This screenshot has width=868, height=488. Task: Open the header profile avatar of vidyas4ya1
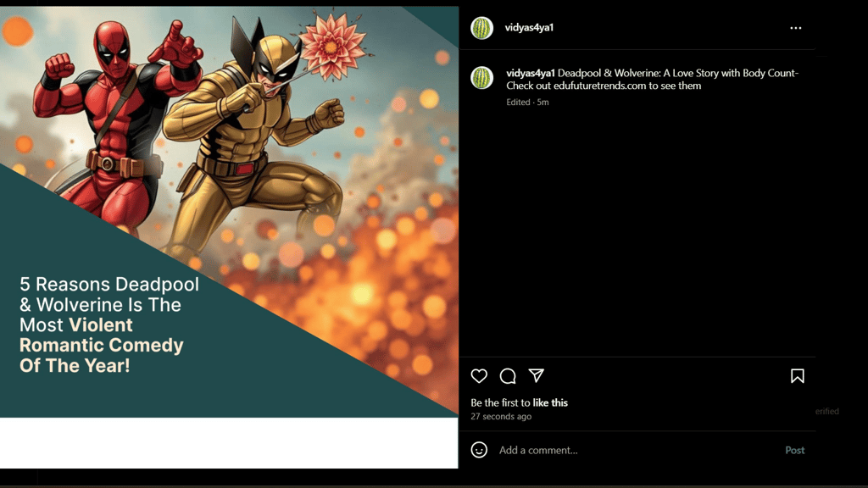[x=481, y=28]
